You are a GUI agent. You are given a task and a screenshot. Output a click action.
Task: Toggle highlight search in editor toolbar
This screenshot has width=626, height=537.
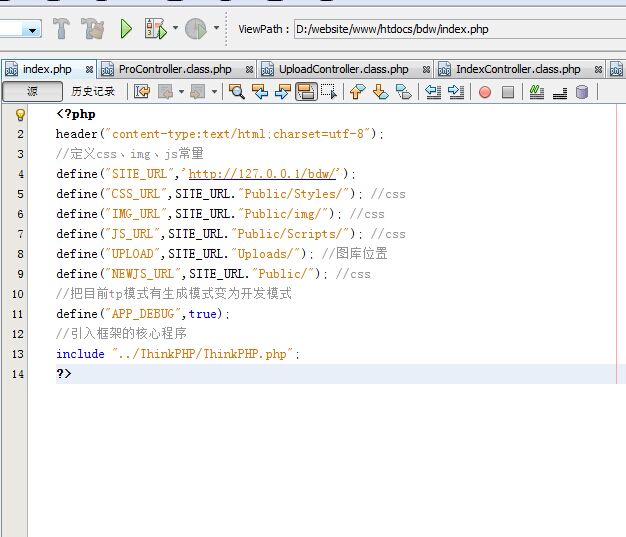[306, 92]
